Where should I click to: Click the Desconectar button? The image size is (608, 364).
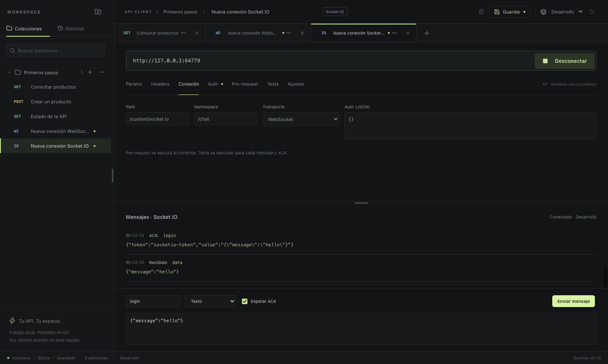tap(565, 61)
